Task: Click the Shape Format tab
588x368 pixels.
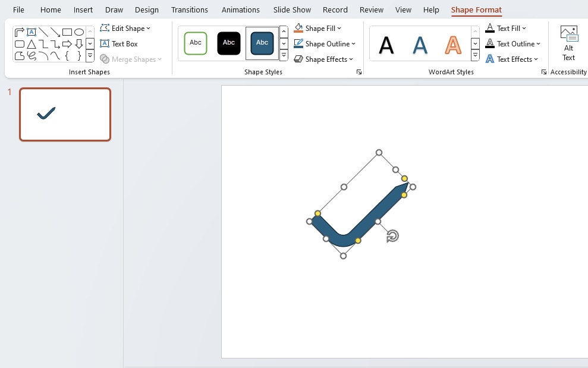Action: coord(476,10)
